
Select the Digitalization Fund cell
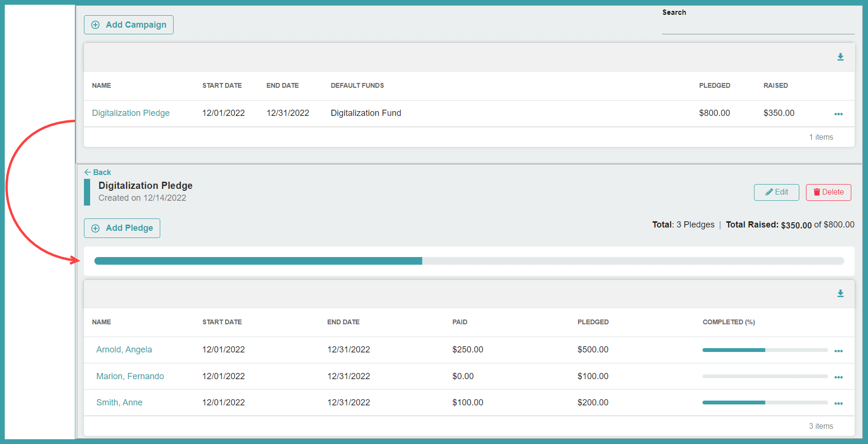[x=366, y=113]
